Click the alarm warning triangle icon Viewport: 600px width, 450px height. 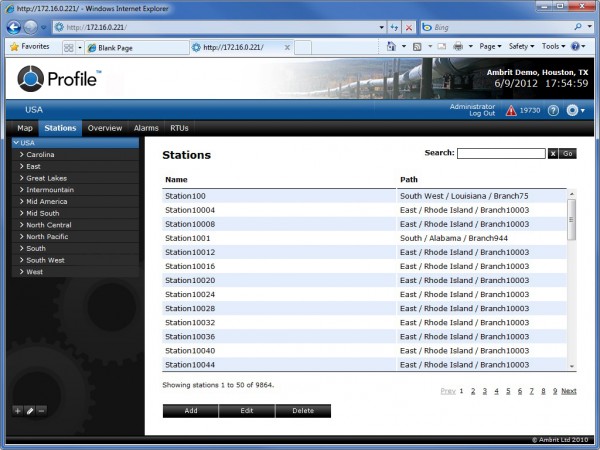[511, 110]
